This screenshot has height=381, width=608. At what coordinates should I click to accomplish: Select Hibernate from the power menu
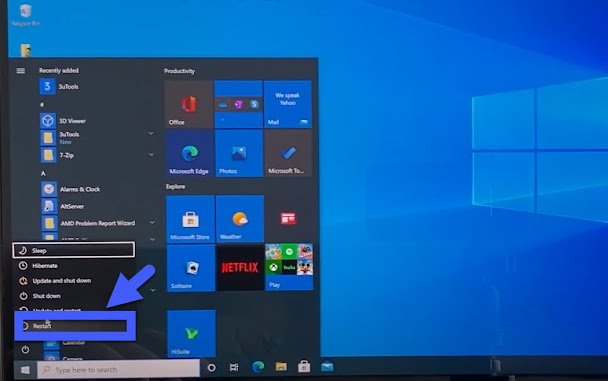pyautogui.click(x=74, y=265)
